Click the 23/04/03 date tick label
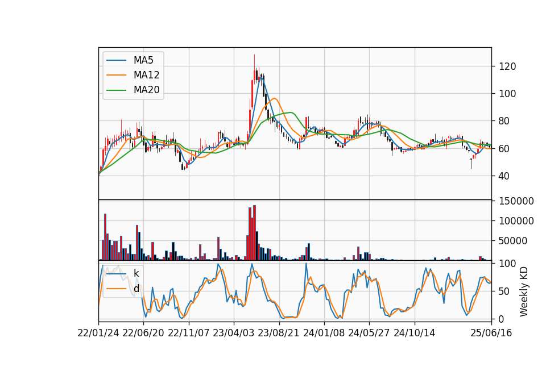Image resolution: width=546 pixels, height=392 pixels. pos(234,333)
